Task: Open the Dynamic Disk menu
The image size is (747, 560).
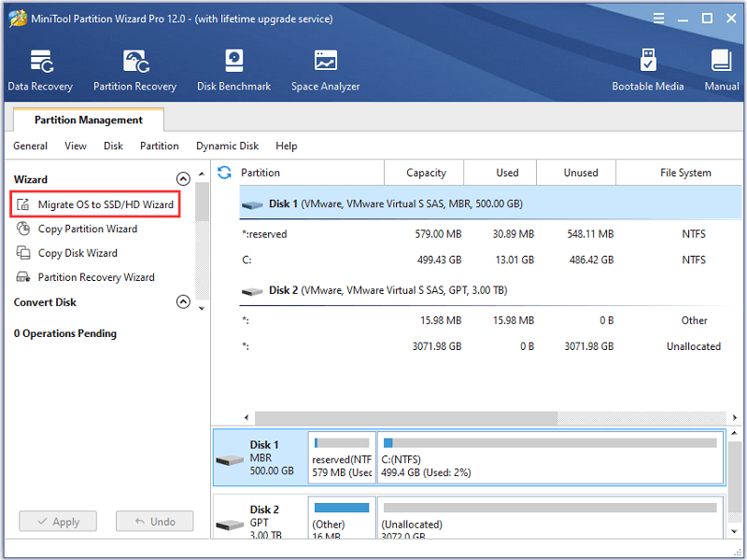Action: point(227,146)
